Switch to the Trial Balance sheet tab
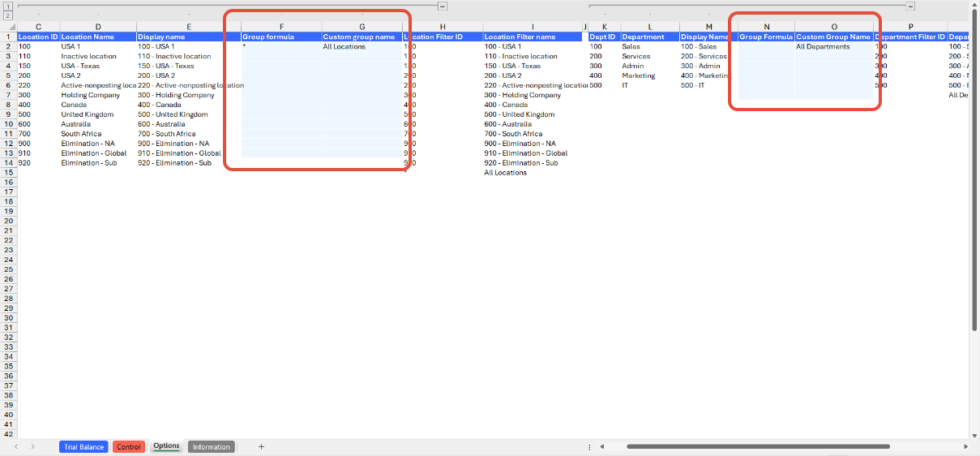980x456 pixels. point(83,446)
